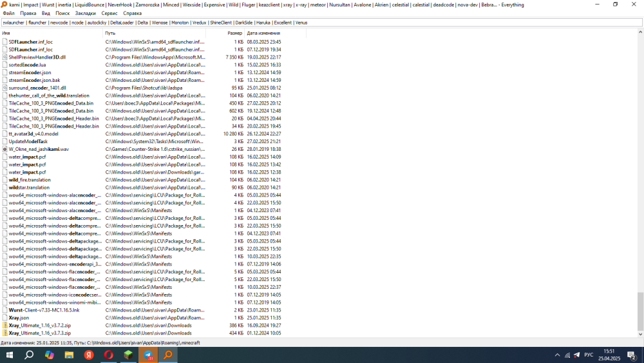Click the vertical scrollbar thumb
This screenshot has width=644, height=363.
click(640, 311)
